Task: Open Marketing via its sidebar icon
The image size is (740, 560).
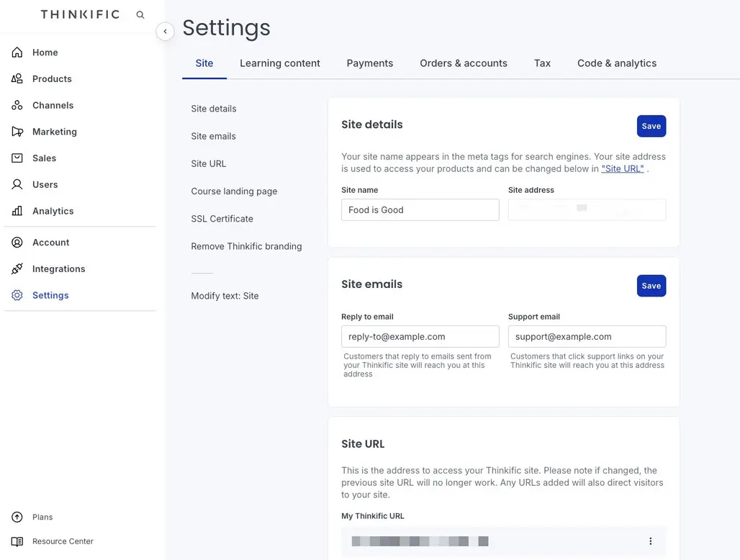Action: pos(17,132)
